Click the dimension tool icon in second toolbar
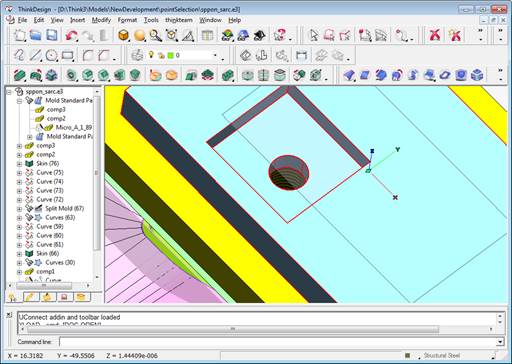Viewport: 512px width, 364px height. tap(301, 55)
